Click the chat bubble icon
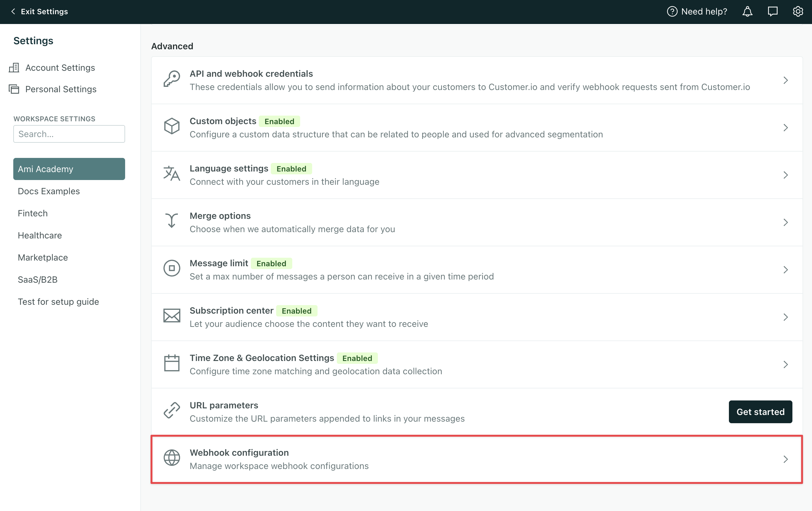The height and width of the screenshot is (511, 812). click(x=773, y=11)
